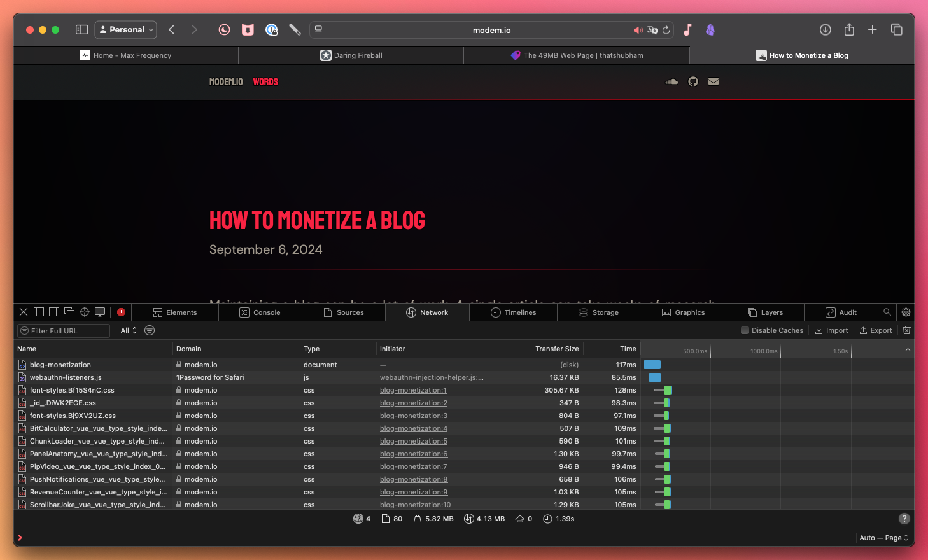The image size is (928, 560).
Task: Open Web Inspector settings gear
Action: (906, 312)
